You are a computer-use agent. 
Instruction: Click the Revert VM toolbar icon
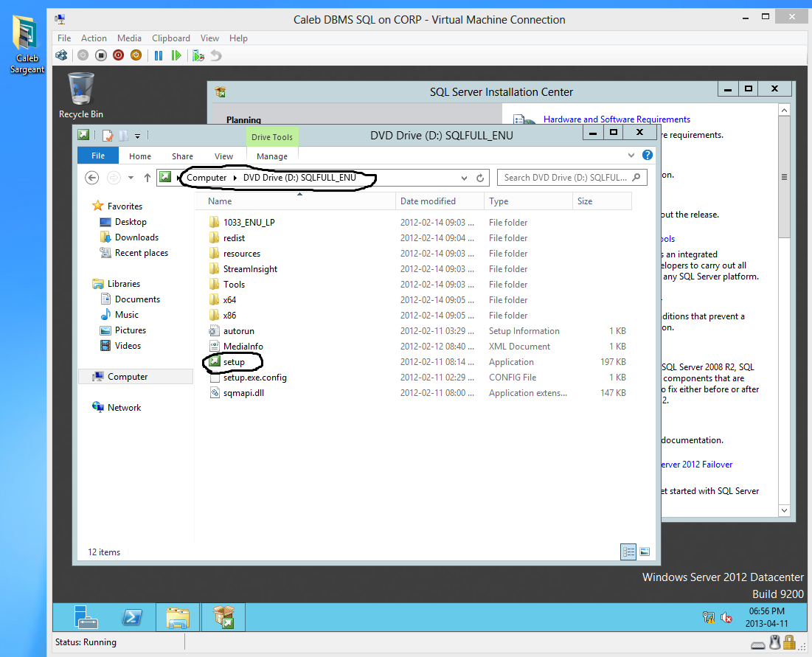click(217, 55)
